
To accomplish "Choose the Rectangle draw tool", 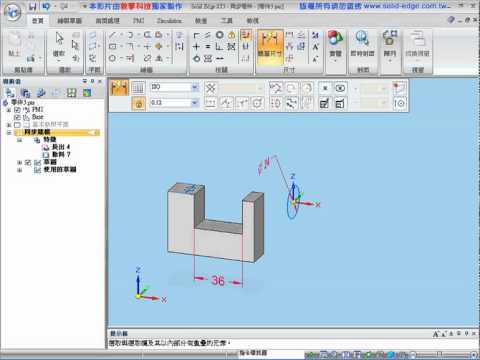I will click(x=113, y=46).
